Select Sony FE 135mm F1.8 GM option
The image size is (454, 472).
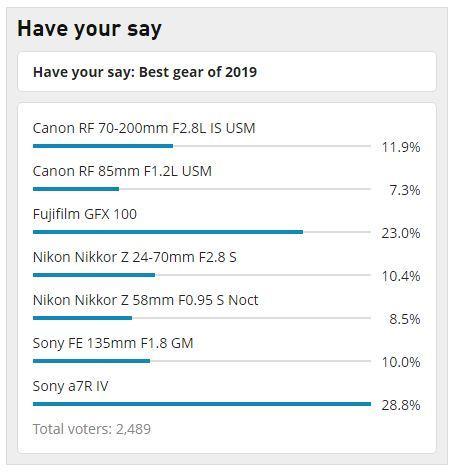point(113,343)
